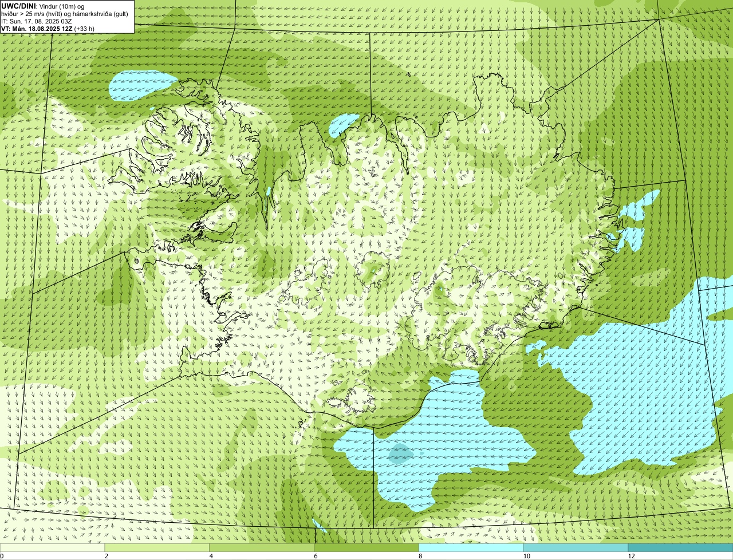
Task: Select the 2–4 m/s light green color band
Action: [x=157, y=547]
